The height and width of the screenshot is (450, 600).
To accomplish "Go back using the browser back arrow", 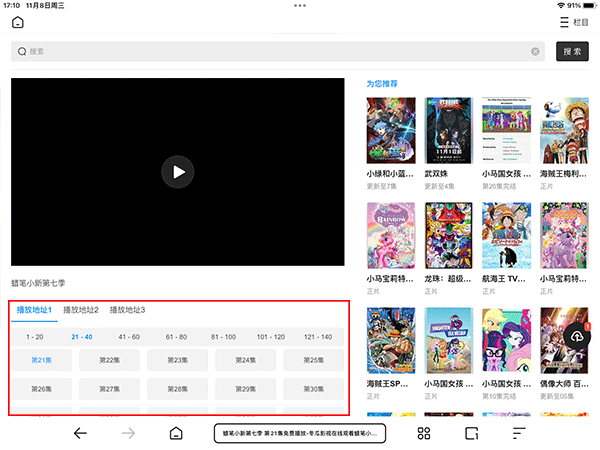I will point(80,433).
